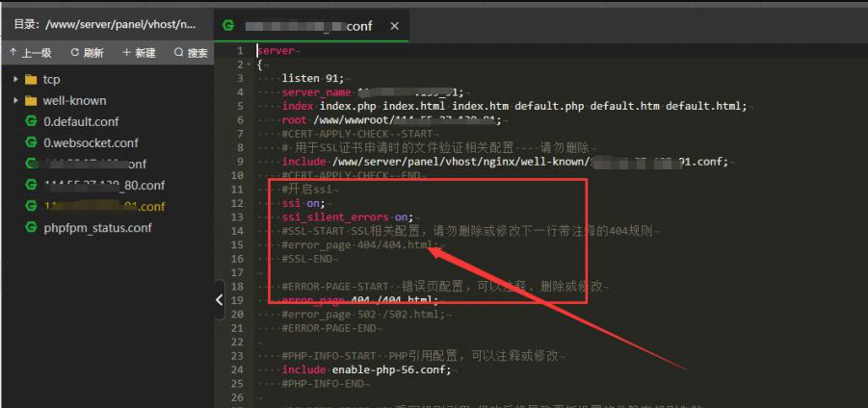Click 'include enable-php-56.conf;' line

tap(366, 370)
